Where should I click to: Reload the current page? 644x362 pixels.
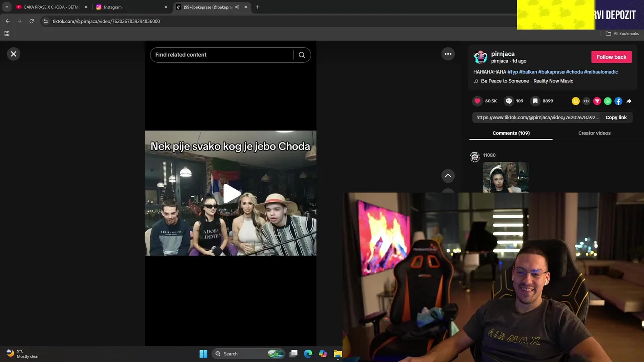(31, 21)
